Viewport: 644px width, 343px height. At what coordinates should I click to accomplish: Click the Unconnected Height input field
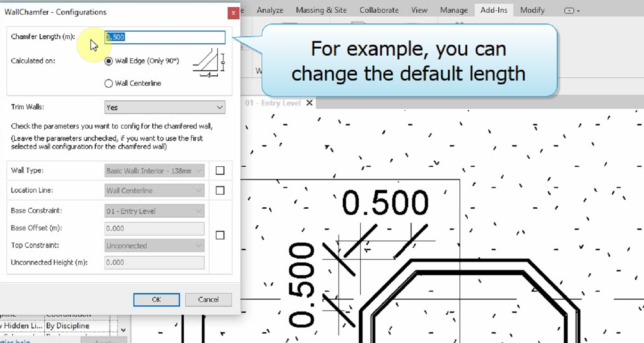pos(155,262)
